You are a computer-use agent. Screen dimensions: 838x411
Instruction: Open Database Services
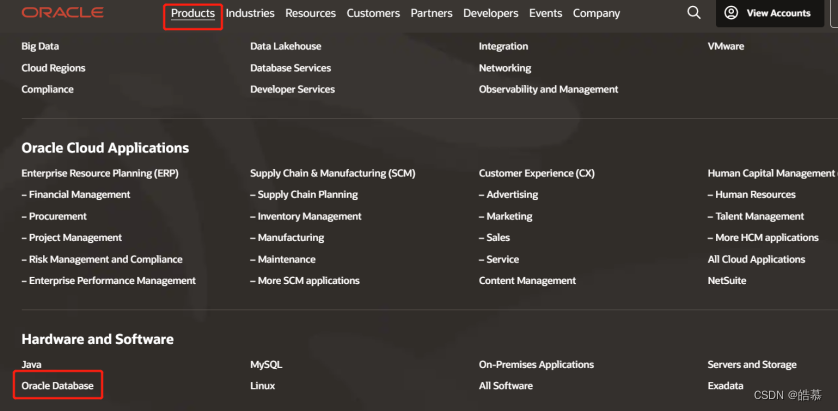[290, 68]
